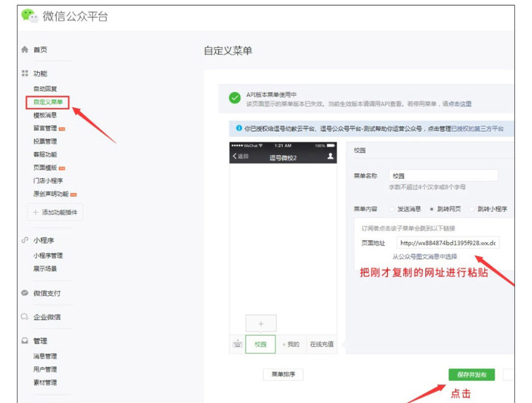Click the 管理 folder icon in sidebar
The width and height of the screenshot is (532, 403).
25,339
